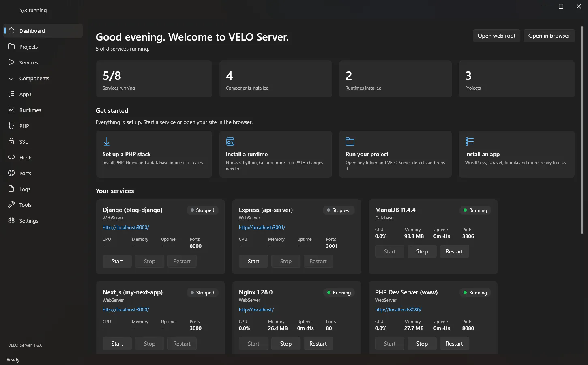
Task: Click the Nginx memory value 26.4 MB
Action: coord(278,328)
